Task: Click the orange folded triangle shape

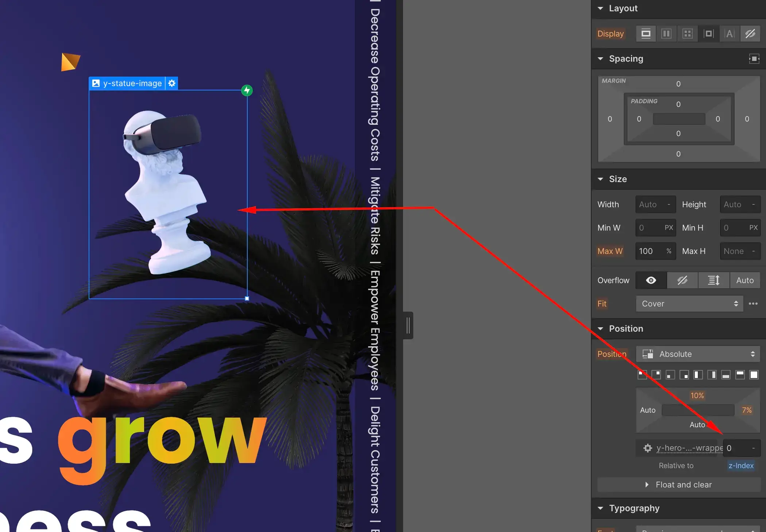Action: (x=70, y=62)
